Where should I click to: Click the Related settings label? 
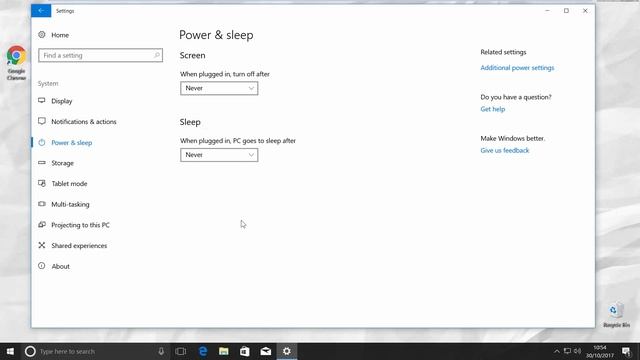coord(503,52)
